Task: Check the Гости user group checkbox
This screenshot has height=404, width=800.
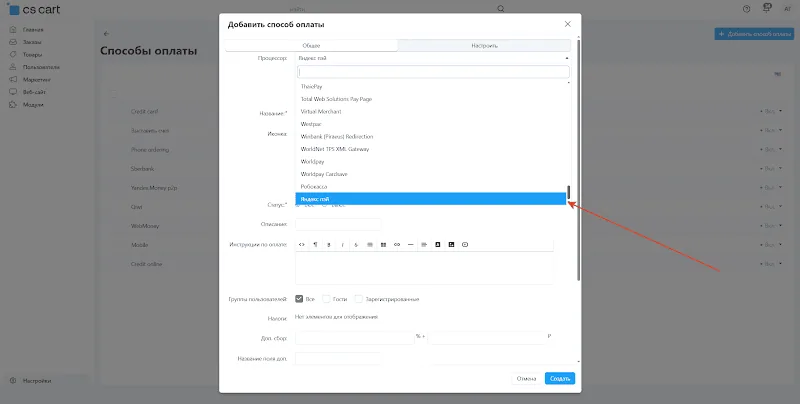Action: click(x=327, y=299)
